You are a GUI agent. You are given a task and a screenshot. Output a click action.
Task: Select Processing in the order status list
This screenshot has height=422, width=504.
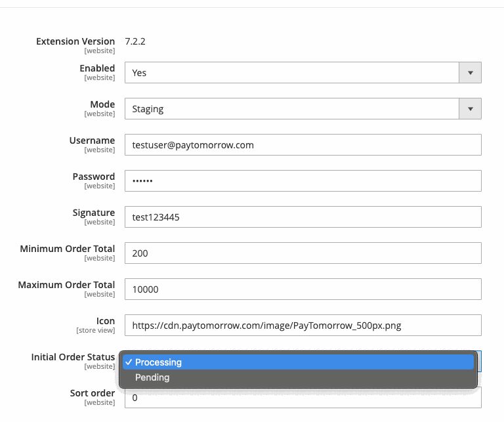[x=299, y=362]
